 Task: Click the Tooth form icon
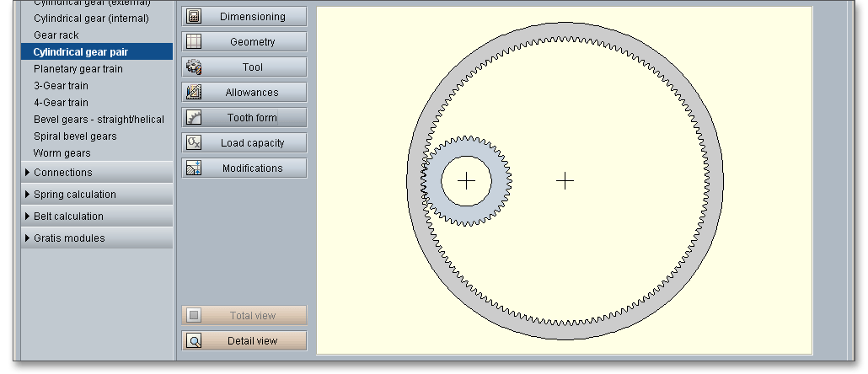pyautogui.click(x=194, y=118)
